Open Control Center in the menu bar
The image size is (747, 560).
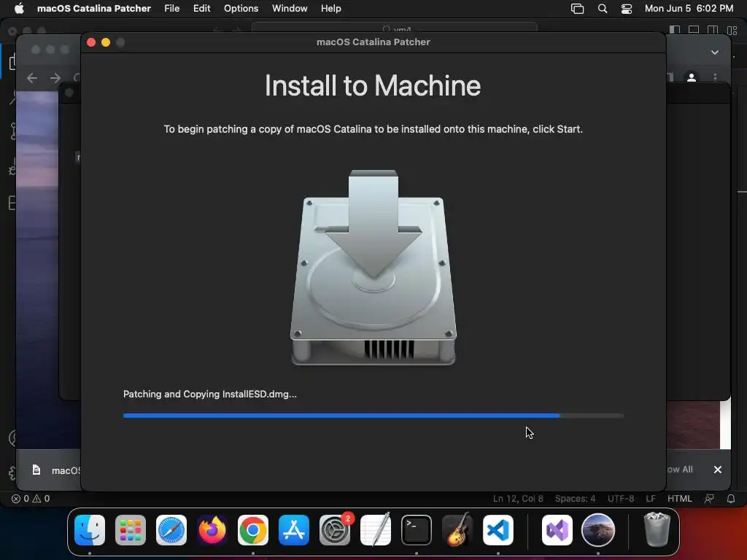[x=627, y=9]
